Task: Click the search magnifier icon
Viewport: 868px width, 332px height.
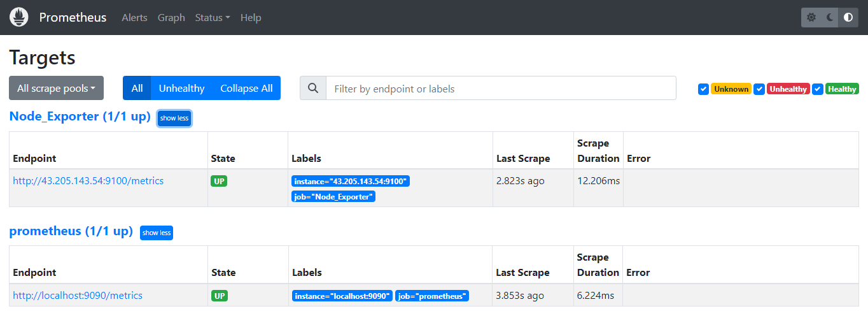Action: click(312, 89)
